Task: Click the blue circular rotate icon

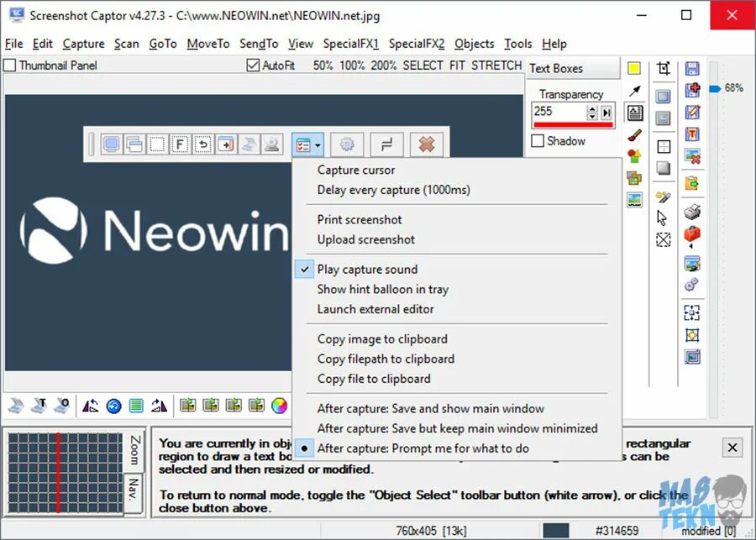Action: click(113, 406)
